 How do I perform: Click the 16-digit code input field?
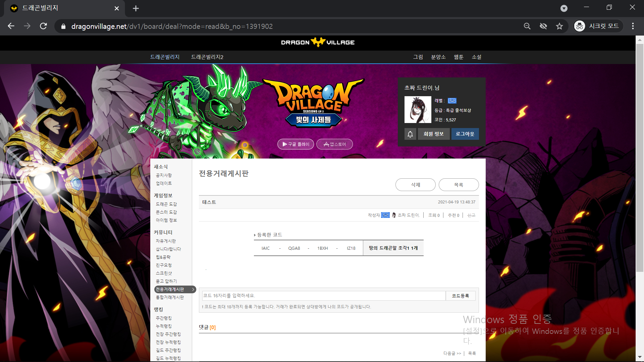(324, 296)
